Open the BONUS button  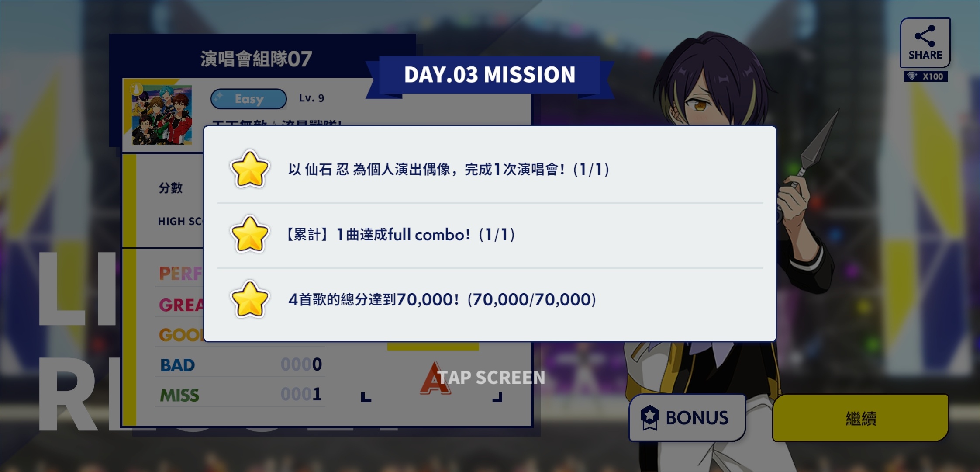coord(687,418)
